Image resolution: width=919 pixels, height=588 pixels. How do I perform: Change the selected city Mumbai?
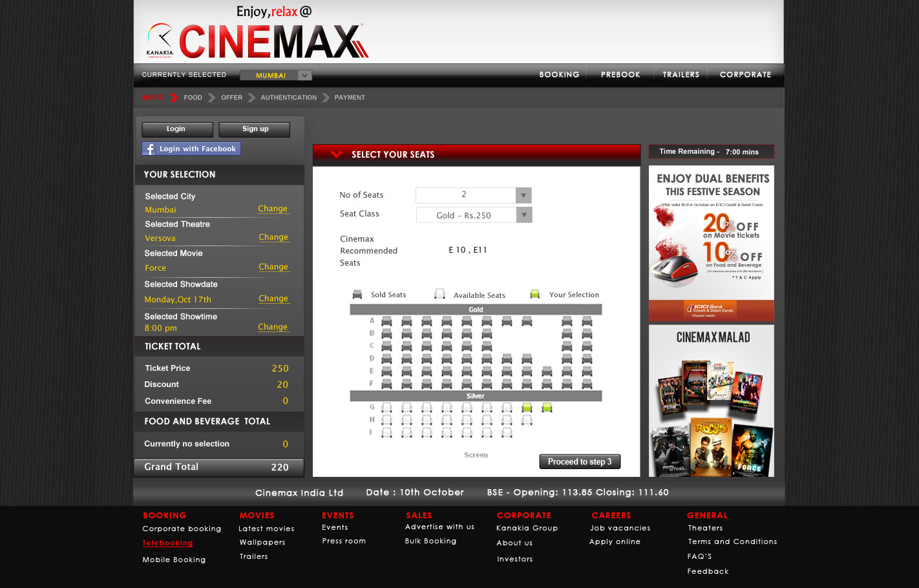pyautogui.click(x=273, y=209)
